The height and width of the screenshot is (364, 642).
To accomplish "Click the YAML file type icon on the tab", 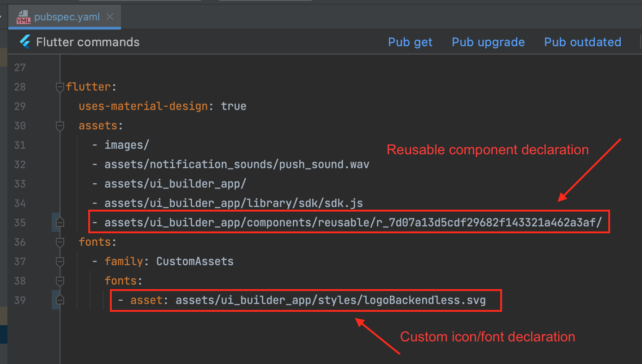I will 23,16.
